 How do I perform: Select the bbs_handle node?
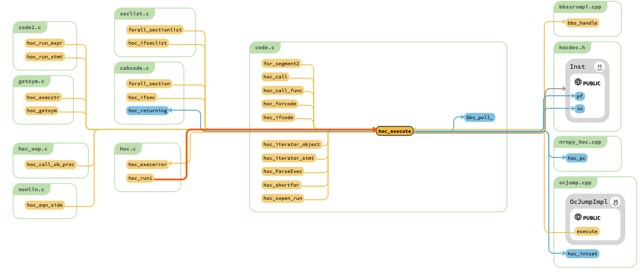tap(582, 23)
